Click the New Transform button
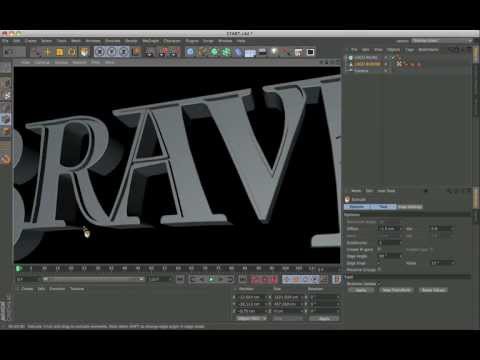 396,290
